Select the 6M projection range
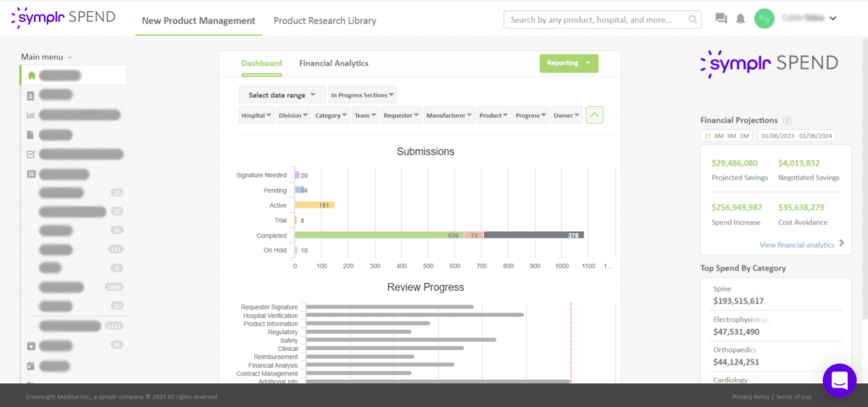Image resolution: width=868 pixels, height=407 pixels. (x=719, y=136)
